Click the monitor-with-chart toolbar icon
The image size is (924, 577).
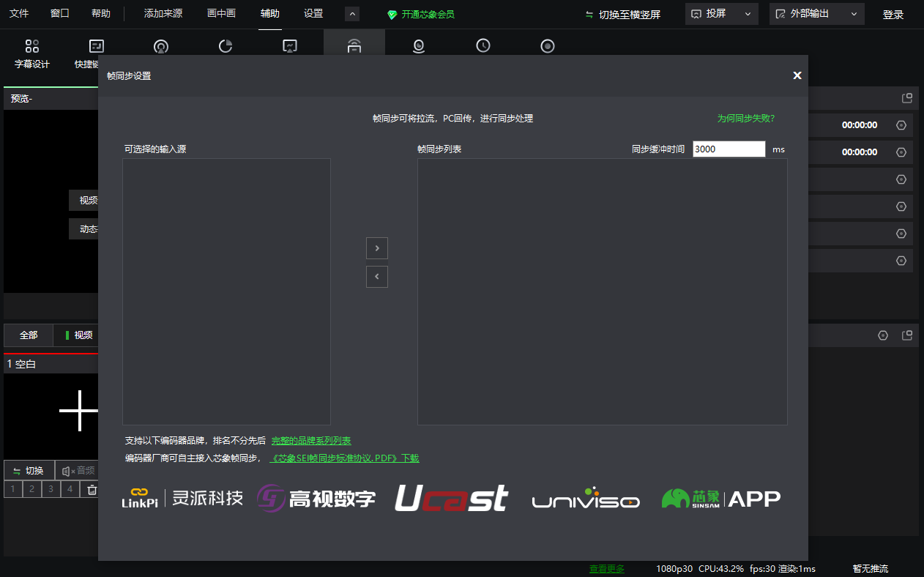point(290,46)
